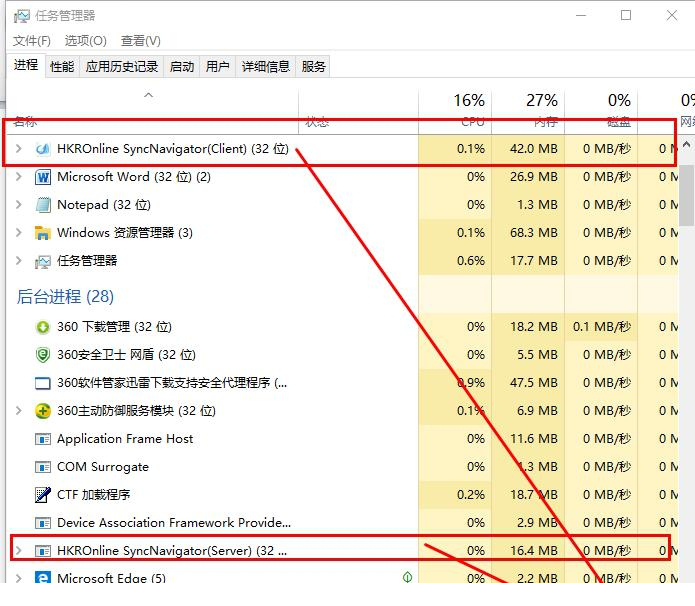Image resolution: width=695 pixels, height=606 pixels.
Task: Click the 任务管理器 process row icon
Action: 43,261
